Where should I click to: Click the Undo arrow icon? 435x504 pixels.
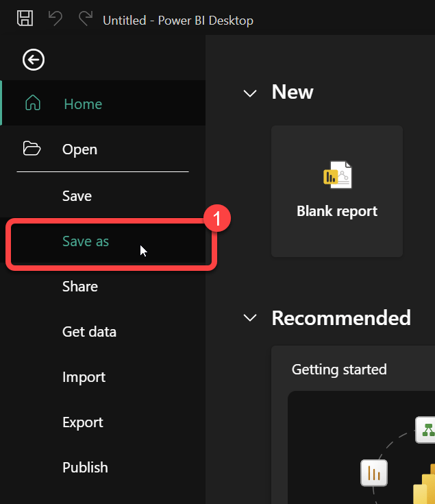pyautogui.click(x=55, y=18)
